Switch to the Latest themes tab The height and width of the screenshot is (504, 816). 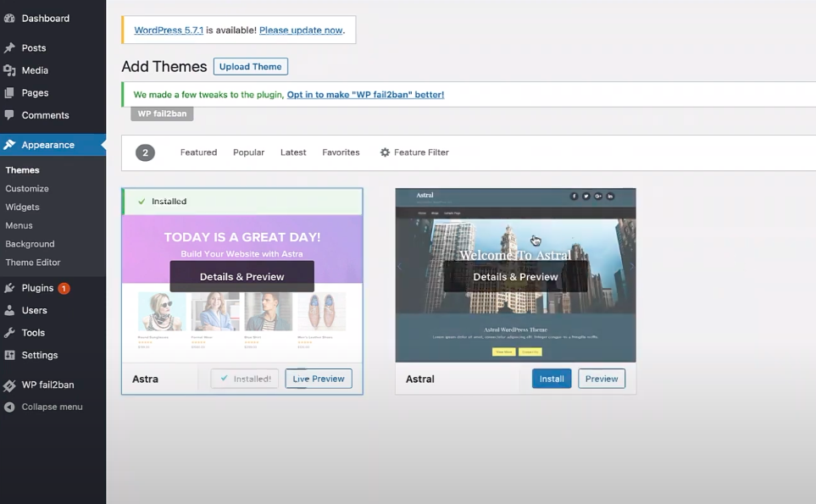point(293,152)
